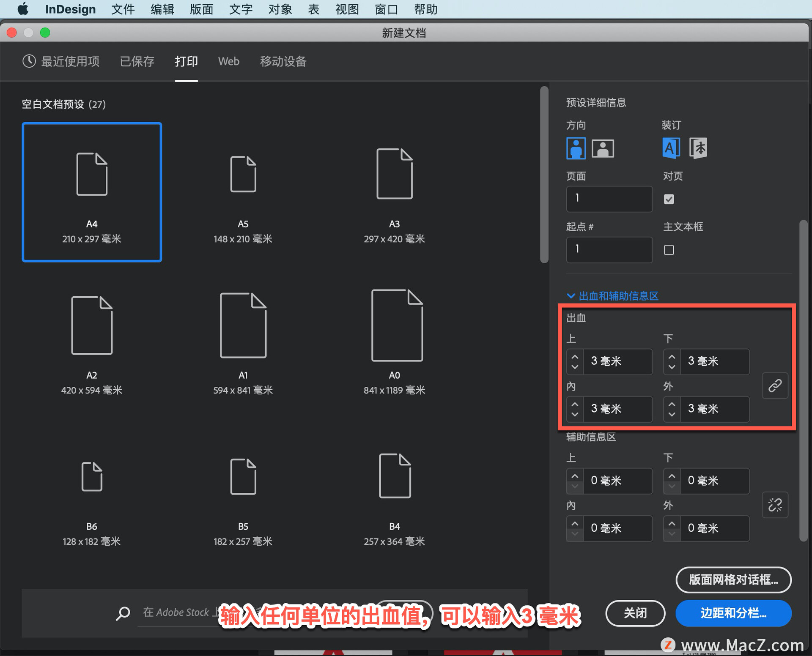Select portrait orientation icon
This screenshot has width=812, height=656.
[x=576, y=148]
